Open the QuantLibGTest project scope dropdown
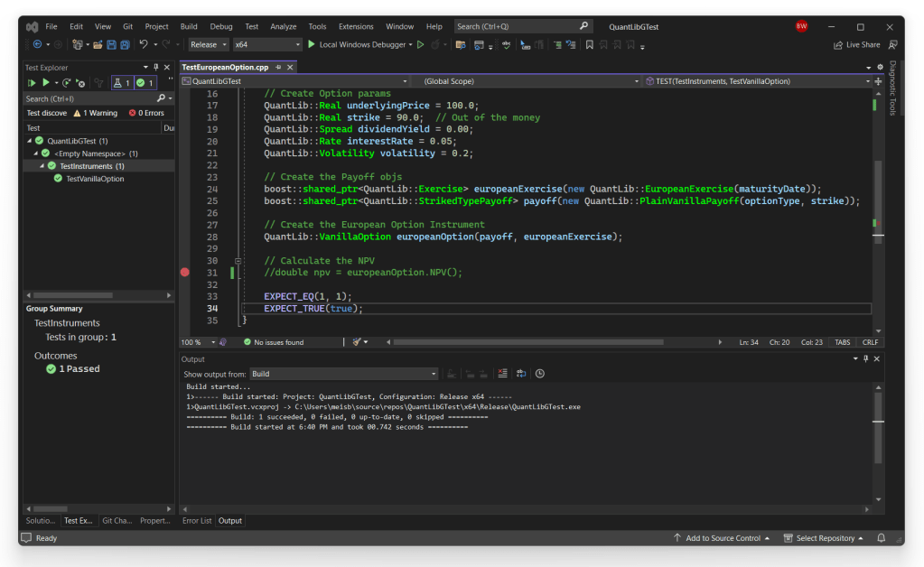Image resolution: width=924 pixels, height=567 pixels. pos(294,81)
